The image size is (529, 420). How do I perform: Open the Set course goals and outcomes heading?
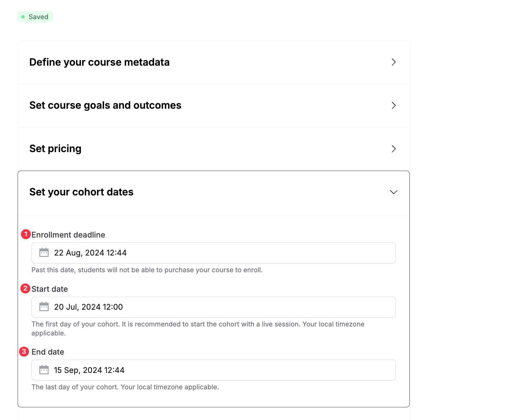pos(105,106)
